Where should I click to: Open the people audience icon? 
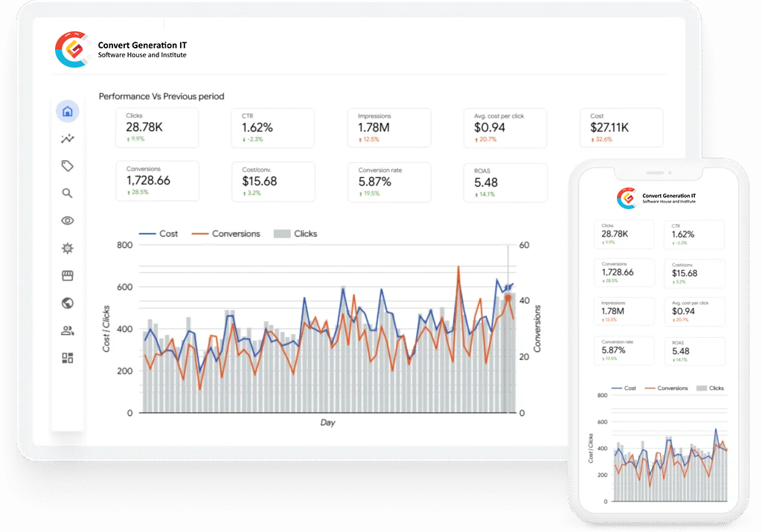pos(67,331)
